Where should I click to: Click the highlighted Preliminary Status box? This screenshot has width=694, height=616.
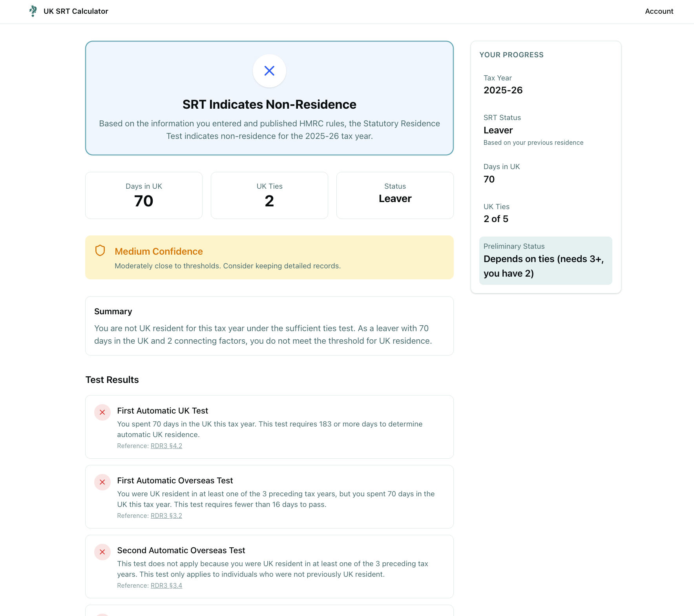click(x=545, y=260)
